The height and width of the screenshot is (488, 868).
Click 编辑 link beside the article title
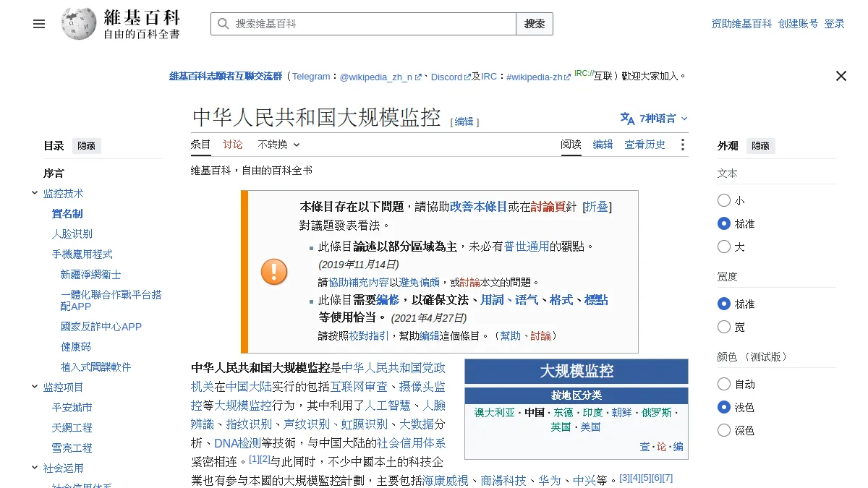click(464, 122)
